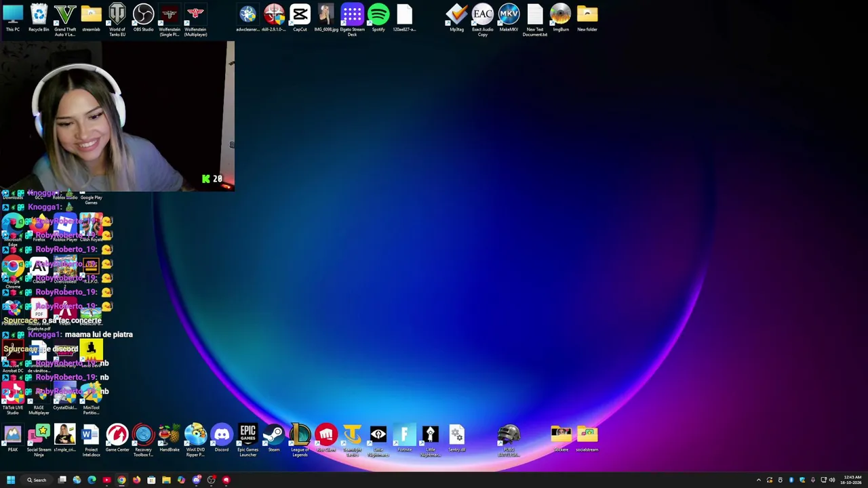Launch Social Stream Ninja
The width and height of the screenshot is (868, 488).
[39, 440]
